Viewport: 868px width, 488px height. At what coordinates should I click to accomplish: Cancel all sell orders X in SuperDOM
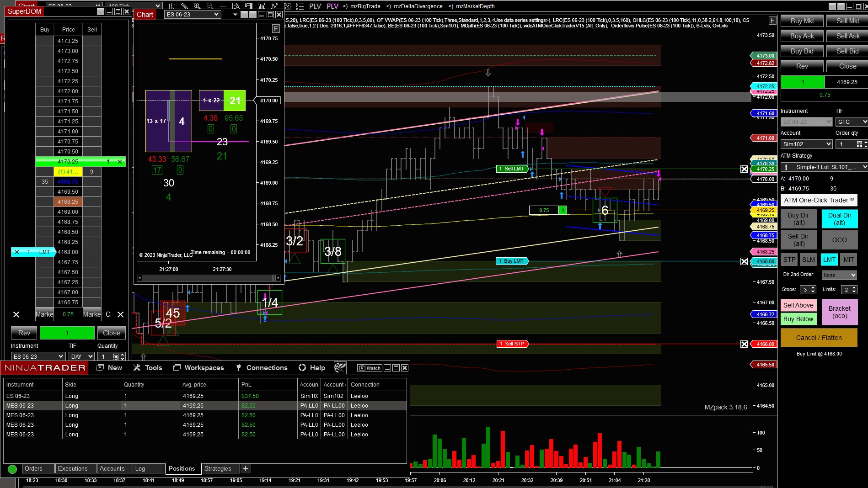tap(120, 314)
